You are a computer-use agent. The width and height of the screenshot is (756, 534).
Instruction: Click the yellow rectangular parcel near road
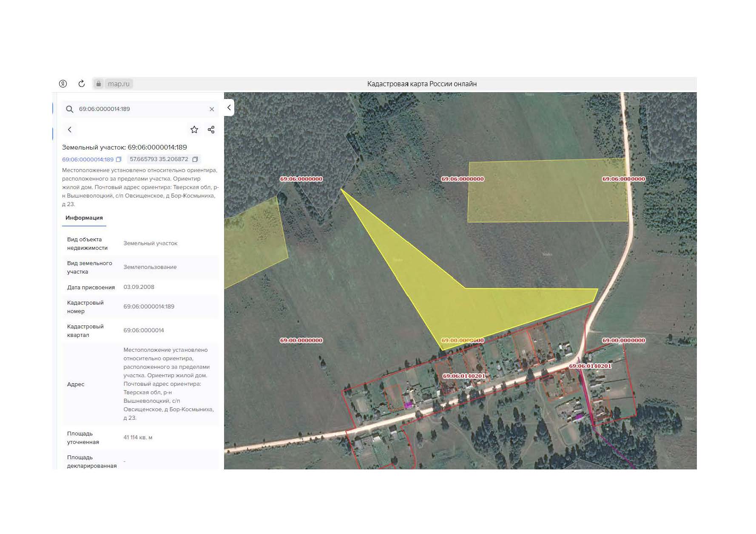click(x=548, y=190)
